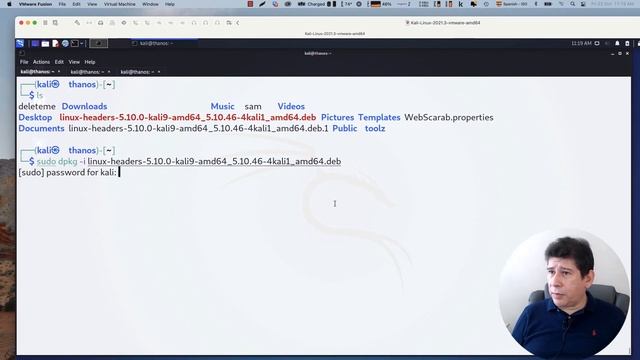Click the sam entry in ls output
Image resolution: width=640 pixels, height=360 pixels.
click(x=253, y=106)
